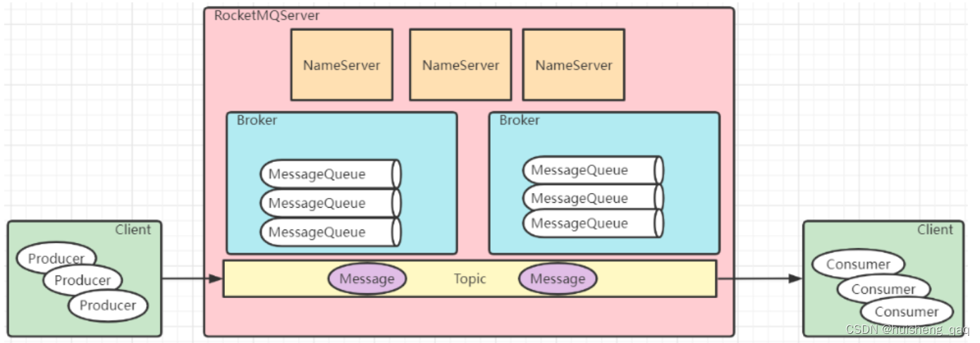Select bottom MessageQueue cylinder in left Broker

331,232
